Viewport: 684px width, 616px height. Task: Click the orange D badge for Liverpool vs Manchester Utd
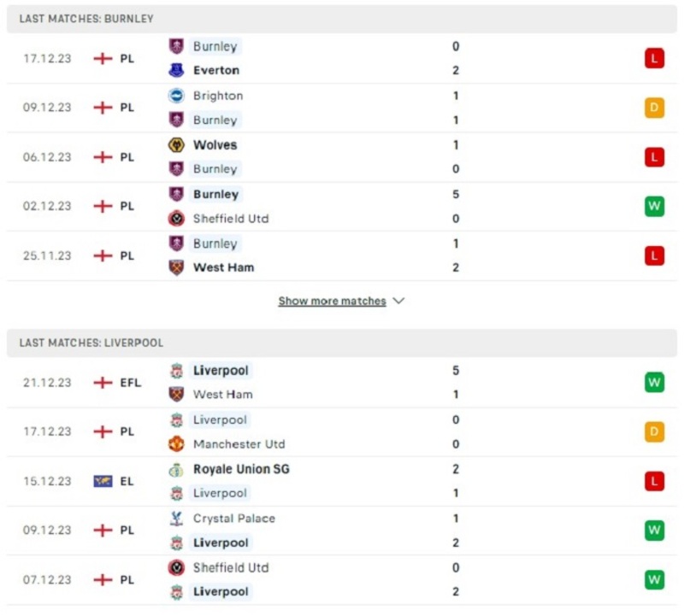click(654, 431)
